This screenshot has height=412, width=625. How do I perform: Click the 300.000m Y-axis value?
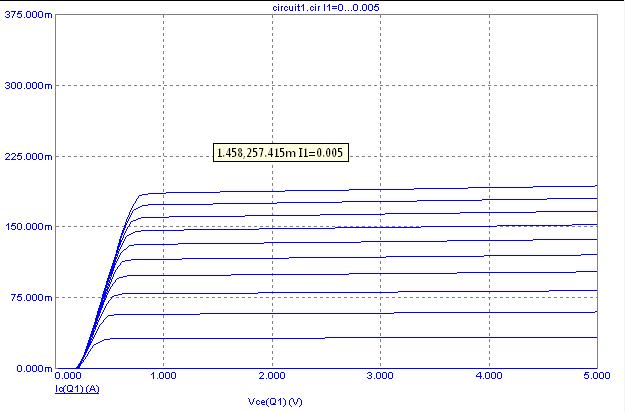(x=28, y=86)
